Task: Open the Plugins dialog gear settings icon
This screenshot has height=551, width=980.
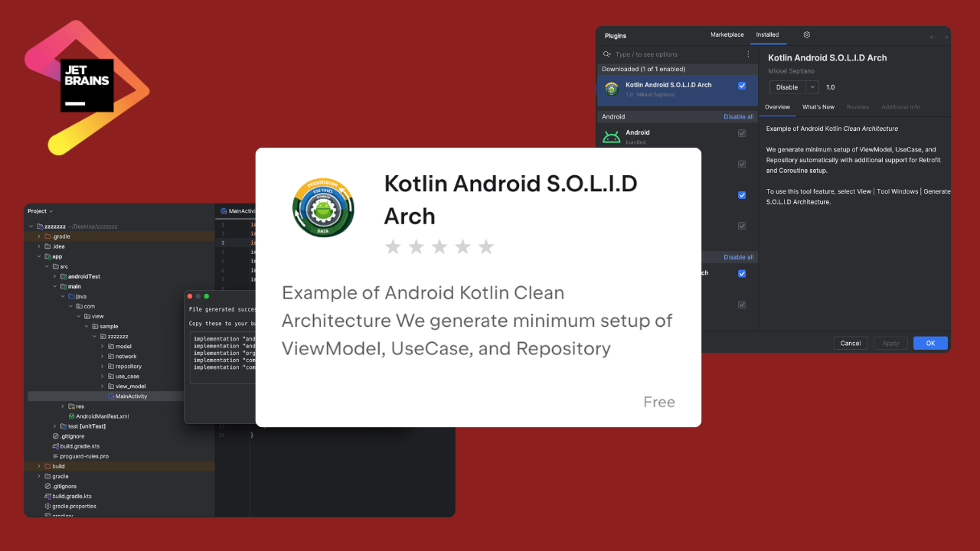Action: pos(806,35)
